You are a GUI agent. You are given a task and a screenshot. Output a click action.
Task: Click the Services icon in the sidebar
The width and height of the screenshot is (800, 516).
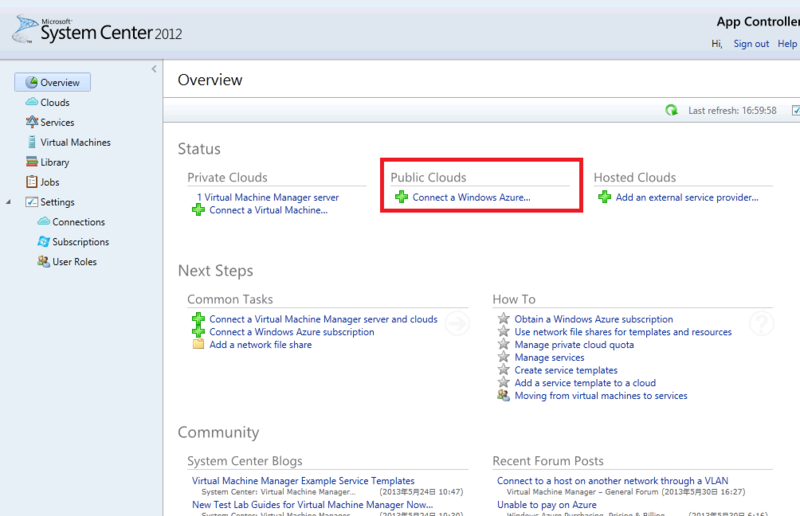coord(32,122)
